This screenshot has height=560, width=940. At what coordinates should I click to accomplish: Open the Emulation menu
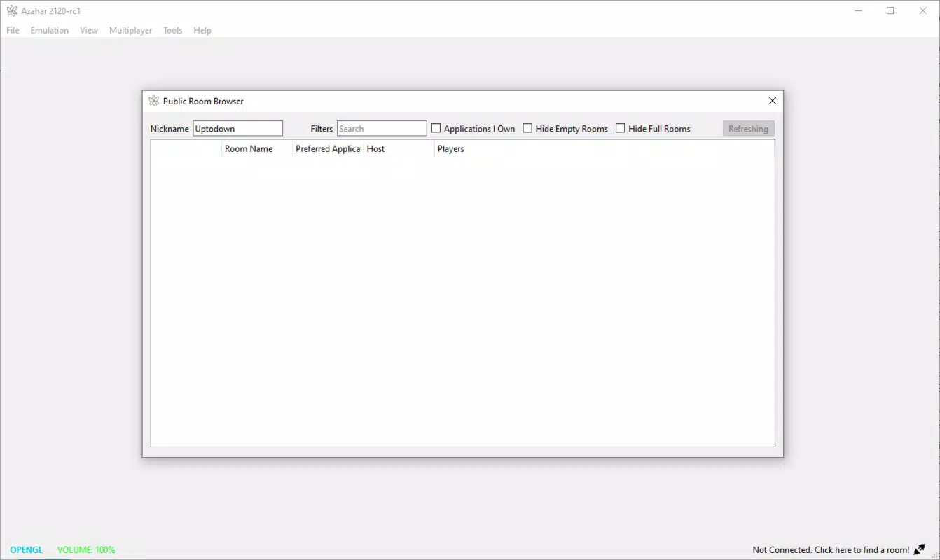[x=50, y=30]
